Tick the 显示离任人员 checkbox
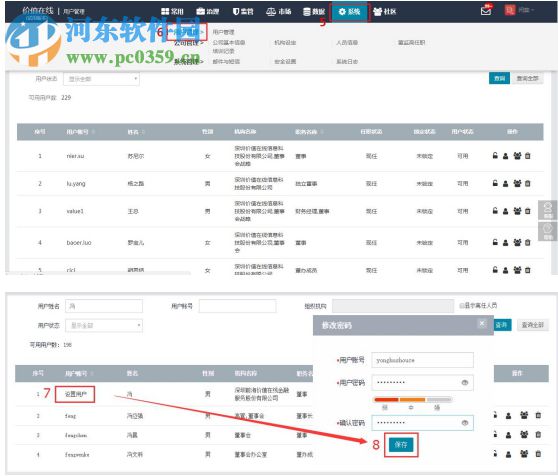Image resolution: width=558 pixels, height=476 pixels. [461, 306]
